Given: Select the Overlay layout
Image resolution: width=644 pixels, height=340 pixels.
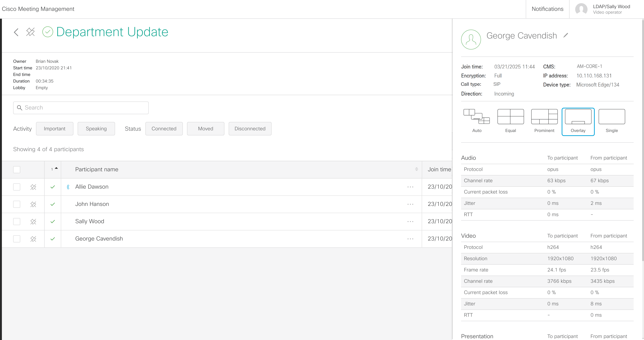Looking at the screenshot, I should [578, 122].
